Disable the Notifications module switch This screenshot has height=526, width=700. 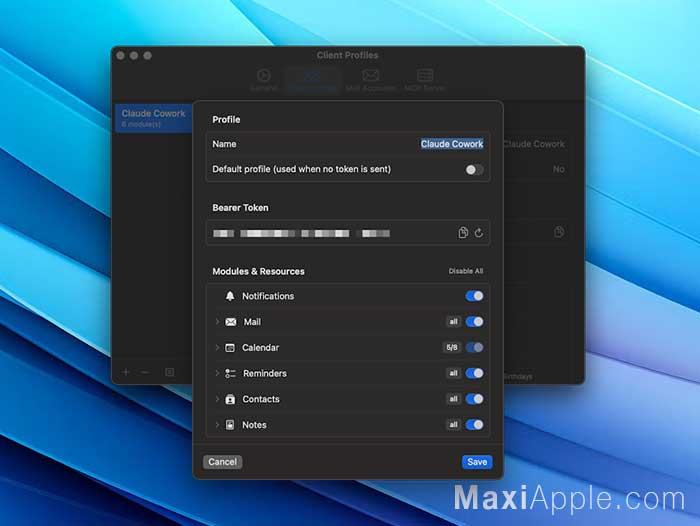(474, 296)
